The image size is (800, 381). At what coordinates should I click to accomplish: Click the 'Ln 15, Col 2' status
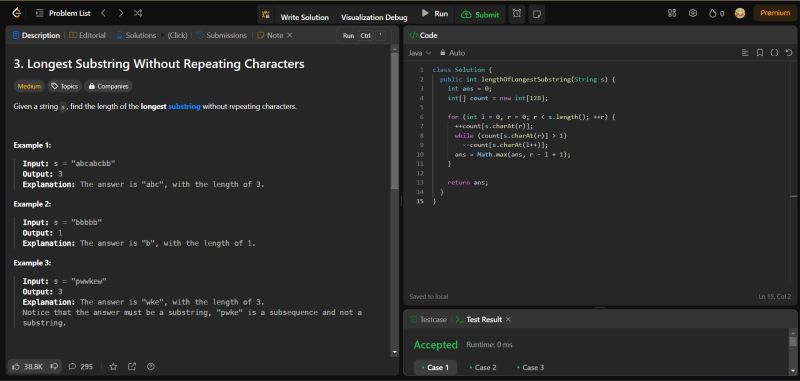point(774,296)
